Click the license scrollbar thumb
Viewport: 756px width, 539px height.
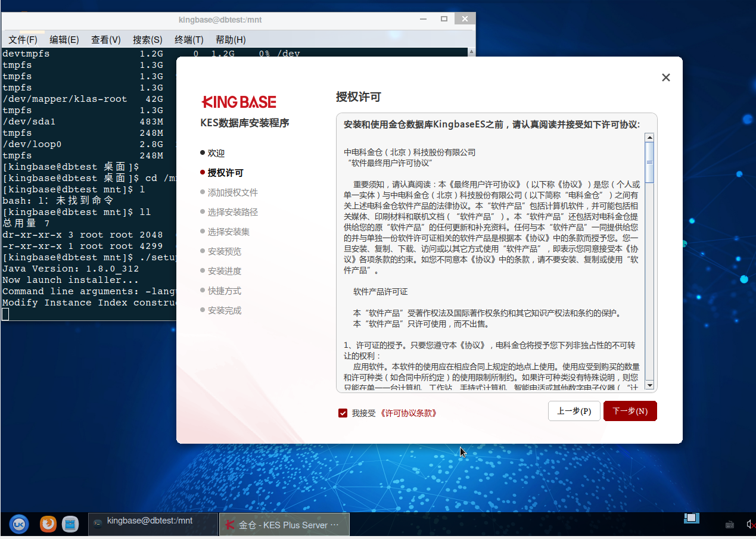[x=649, y=162]
